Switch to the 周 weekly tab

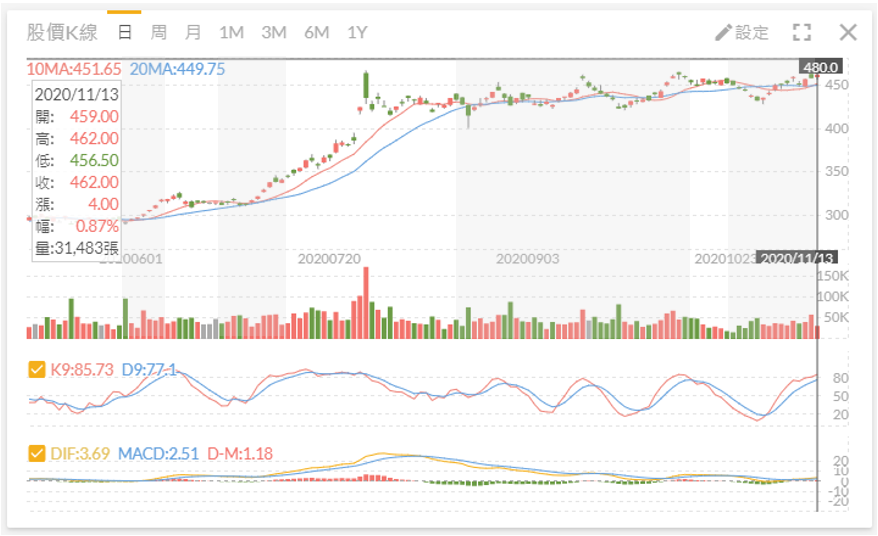click(158, 32)
